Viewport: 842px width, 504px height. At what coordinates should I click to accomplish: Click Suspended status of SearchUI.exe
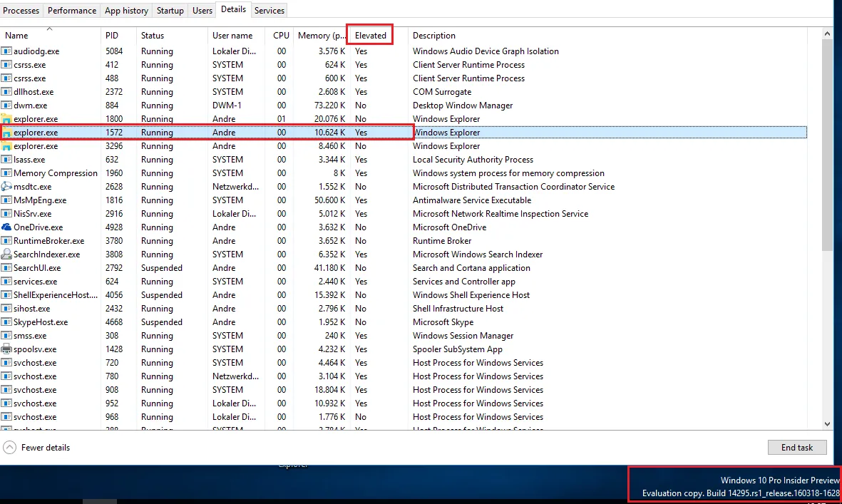[162, 268]
